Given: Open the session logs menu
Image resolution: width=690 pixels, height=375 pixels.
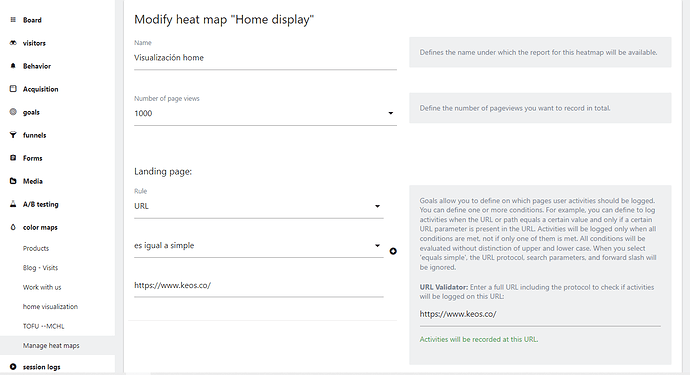Looking at the screenshot, I should pos(41,367).
